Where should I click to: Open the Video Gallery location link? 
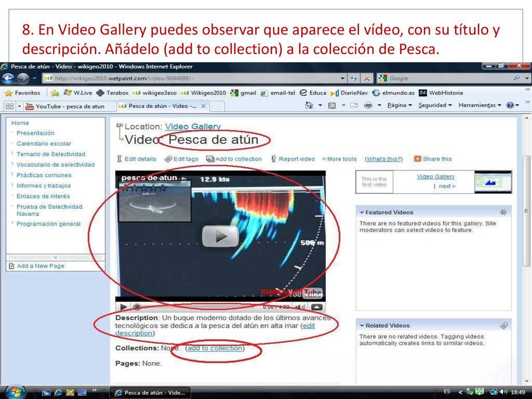click(193, 127)
